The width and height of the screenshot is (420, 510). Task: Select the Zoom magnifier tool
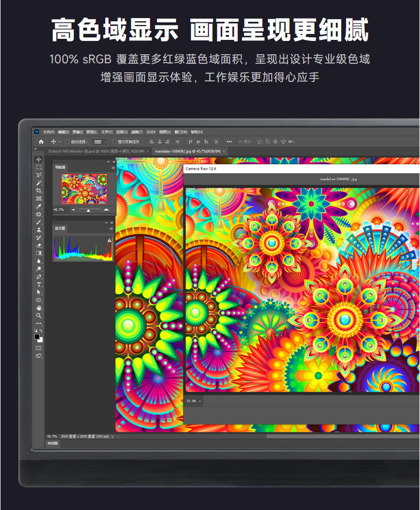pyautogui.click(x=39, y=315)
